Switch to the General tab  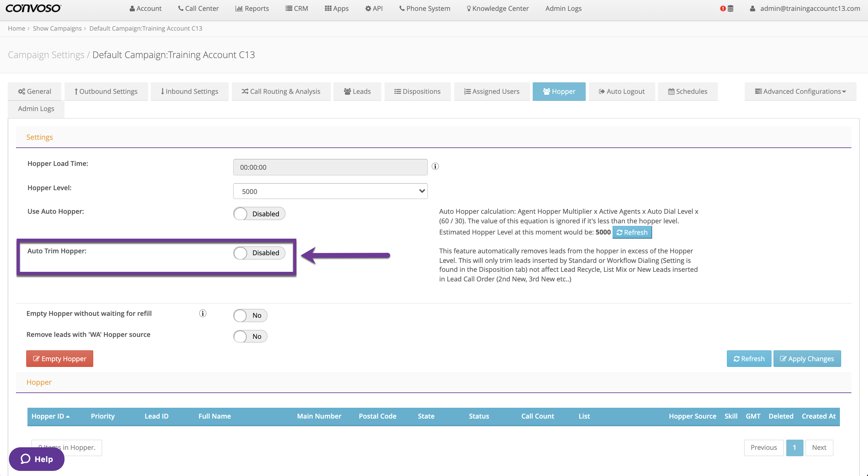[x=35, y=92]
